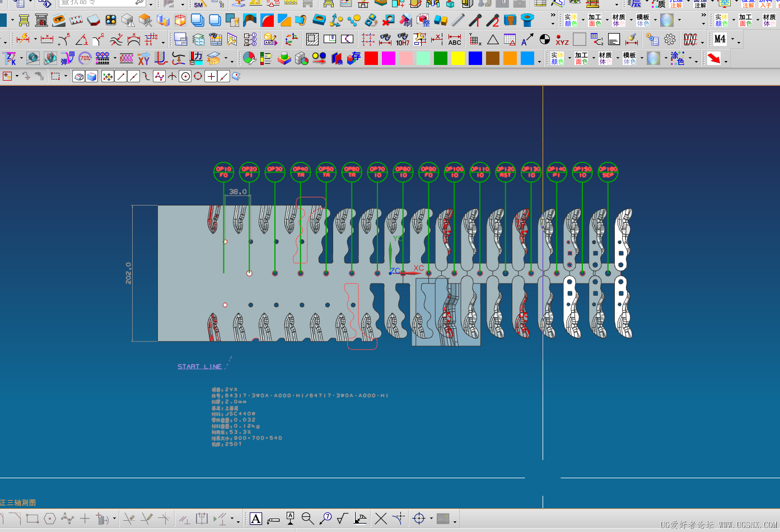The height and width of the screenshot is (532, 780).
Task: Select the ABC text dimension tool
Action: click(x=455, y=40)
